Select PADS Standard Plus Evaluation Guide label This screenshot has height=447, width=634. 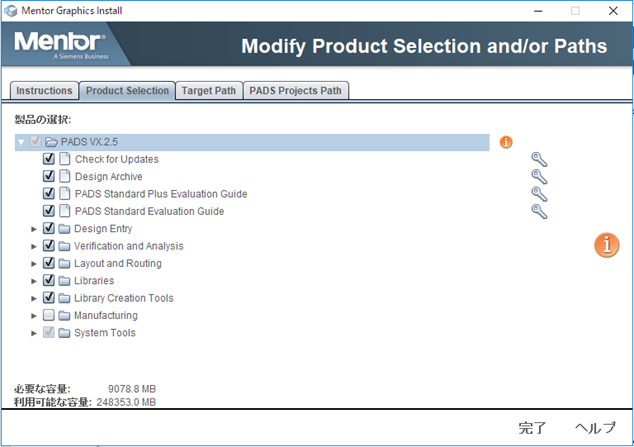click(161, 194)
